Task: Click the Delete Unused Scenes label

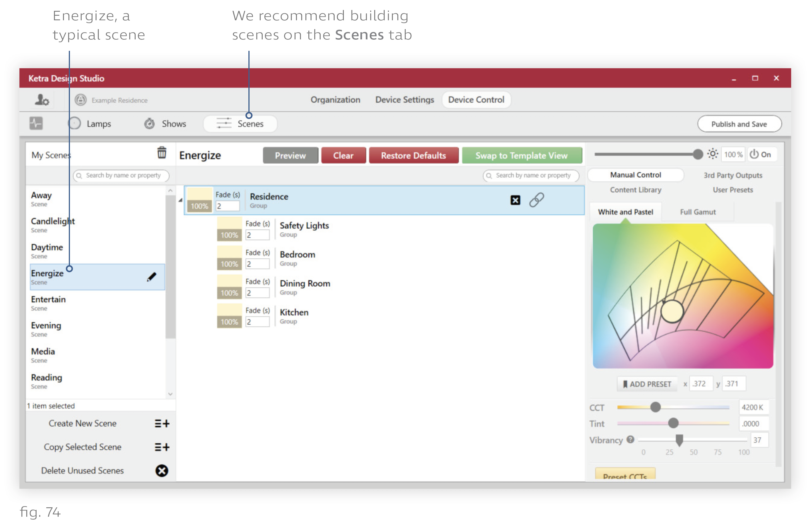Action: point(83,470)
